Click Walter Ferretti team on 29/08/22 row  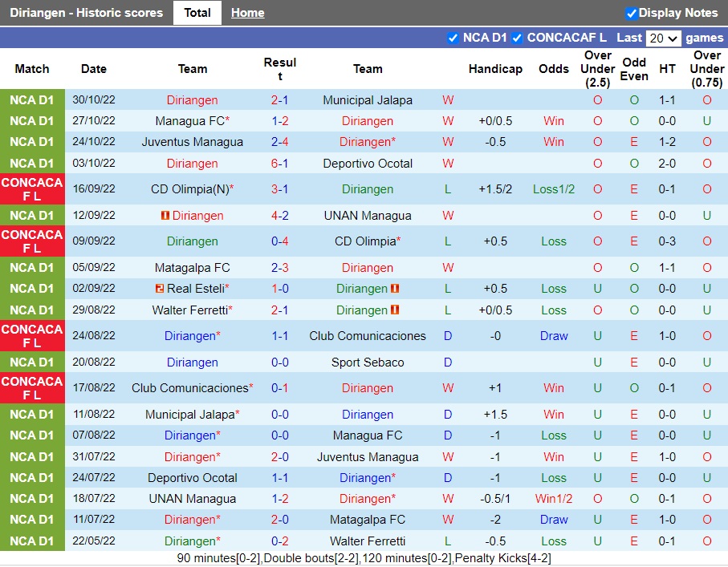click(190, 310)
